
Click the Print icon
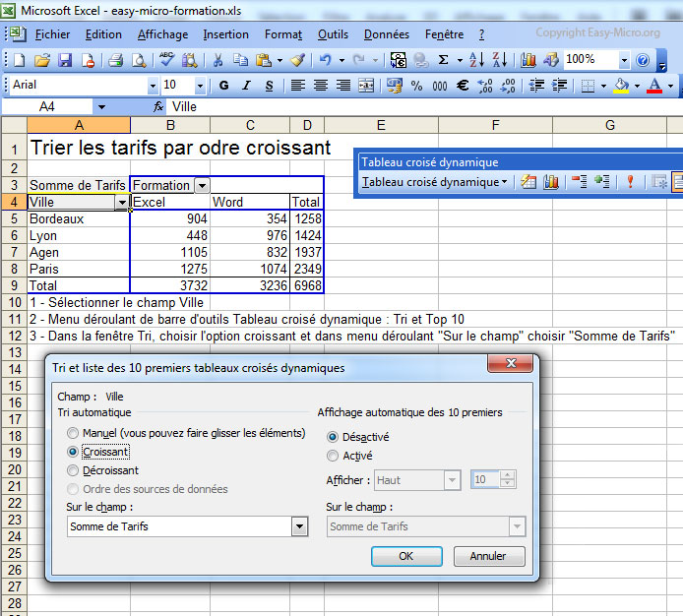coord(115,60)
